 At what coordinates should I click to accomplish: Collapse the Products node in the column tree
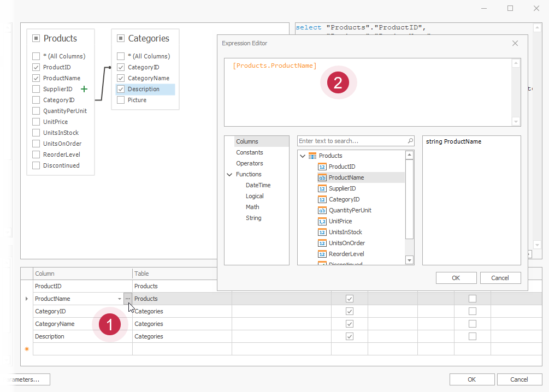[302, 156]
